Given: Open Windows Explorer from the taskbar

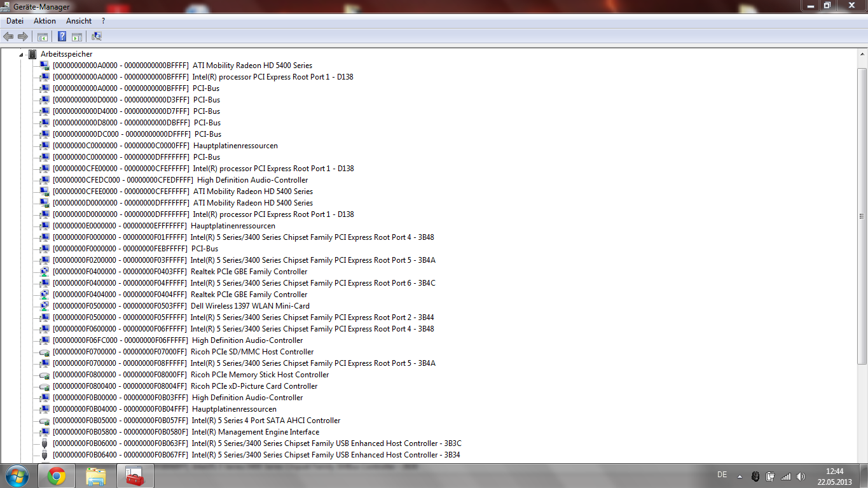Looking at the screenshot, I should coord(96,476).
